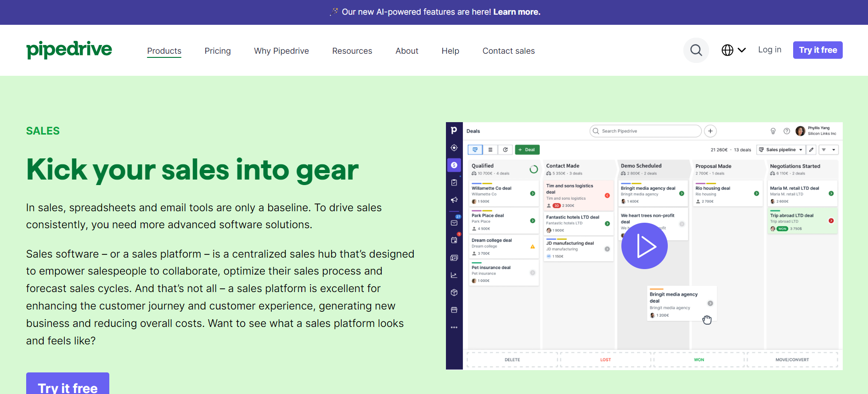This screenshot has height=394, width=868.
Task: Click the Proposal Made column header
Action: pyautogui.click(x=727, y=169)
